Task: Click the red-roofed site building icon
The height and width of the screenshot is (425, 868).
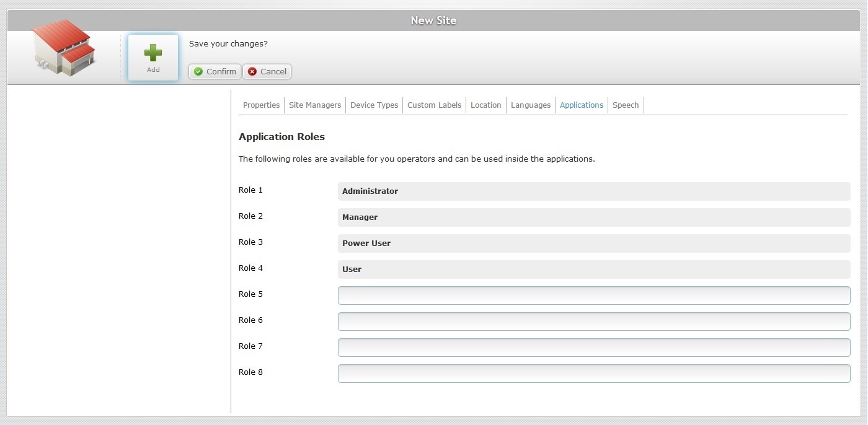Action: point(64,48)
